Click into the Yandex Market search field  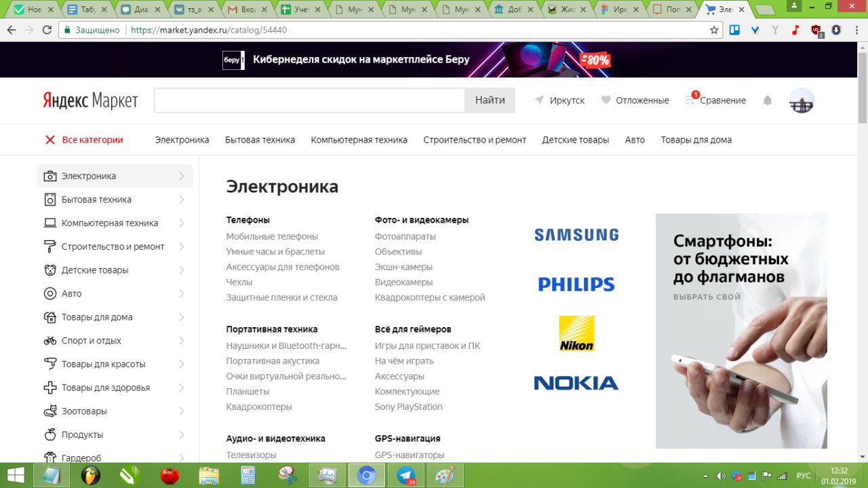tap(309, 100)
